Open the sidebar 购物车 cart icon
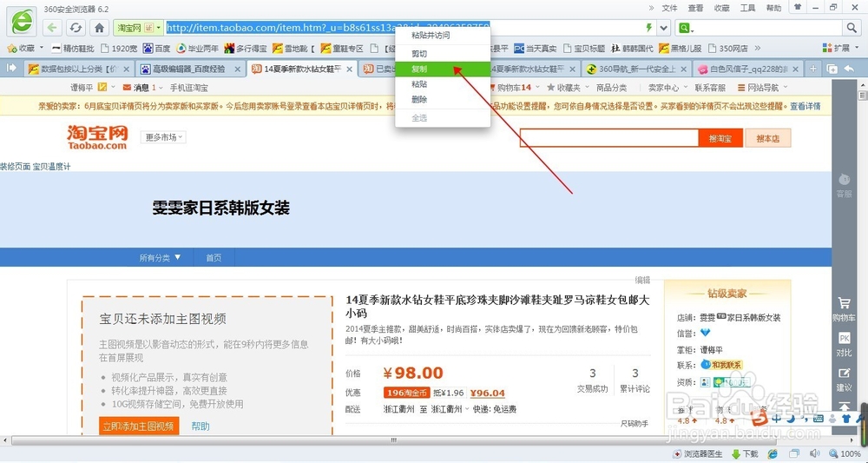The image size is (868, 463). pyautogui.click(x=845, y=309)
